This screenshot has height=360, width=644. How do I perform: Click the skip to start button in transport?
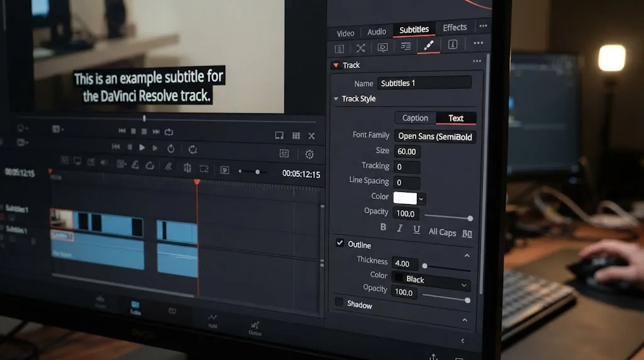(116, 147)
